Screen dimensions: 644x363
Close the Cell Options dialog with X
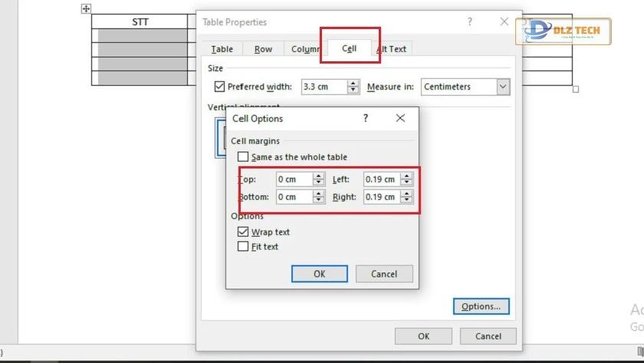(x=400, y=118)
